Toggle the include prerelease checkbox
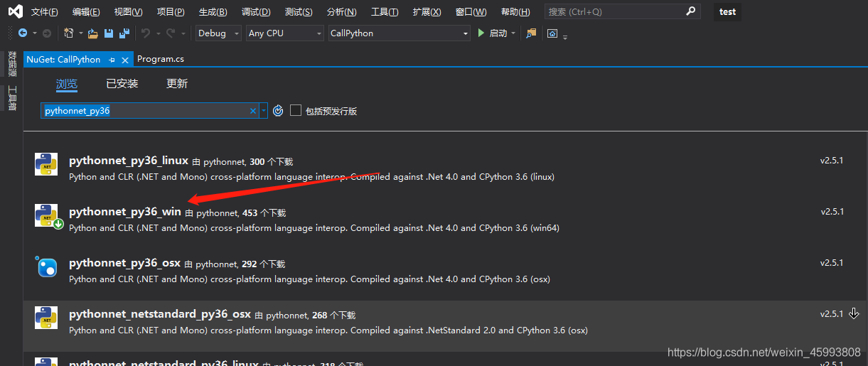This screenshot has height=366, width=868. 296,110
